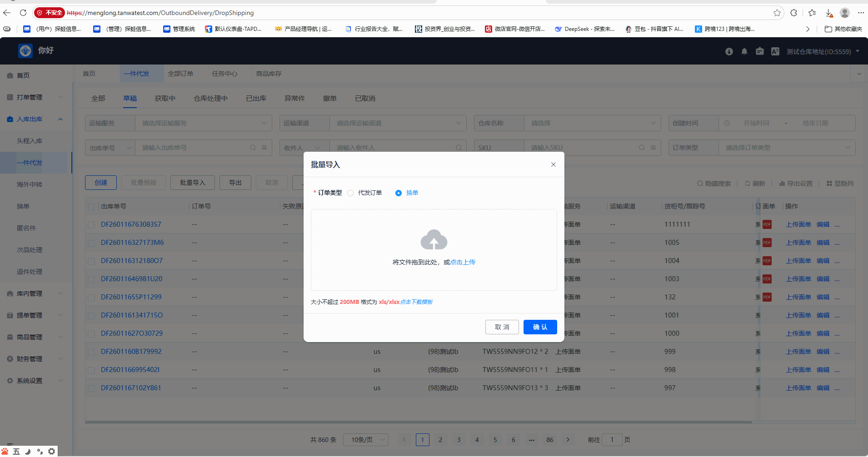Click the cloud upload icon in the dialog
Screen dimensions: 868x457
434,240
